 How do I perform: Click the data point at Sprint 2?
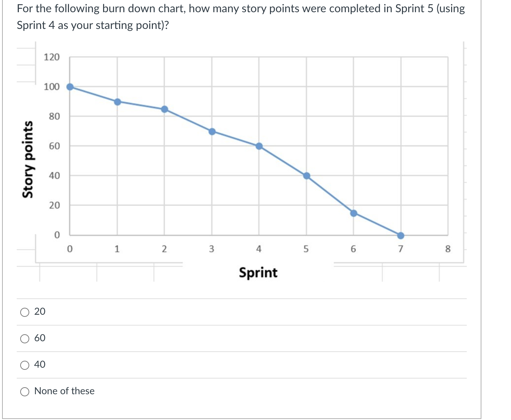[164, 109]
